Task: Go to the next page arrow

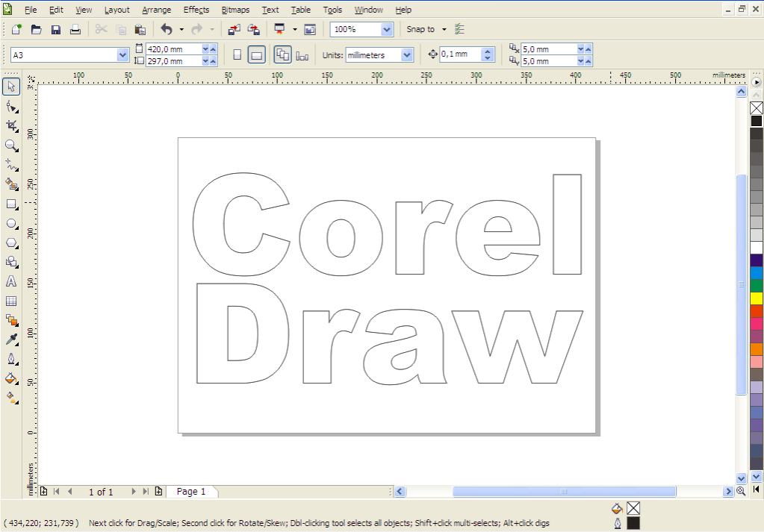Action: (133, 492)
